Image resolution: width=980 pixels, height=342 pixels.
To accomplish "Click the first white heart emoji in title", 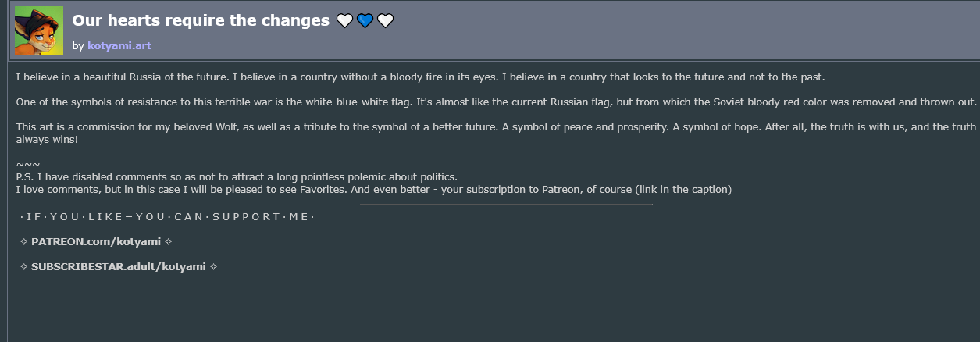I will pos(344,21).
